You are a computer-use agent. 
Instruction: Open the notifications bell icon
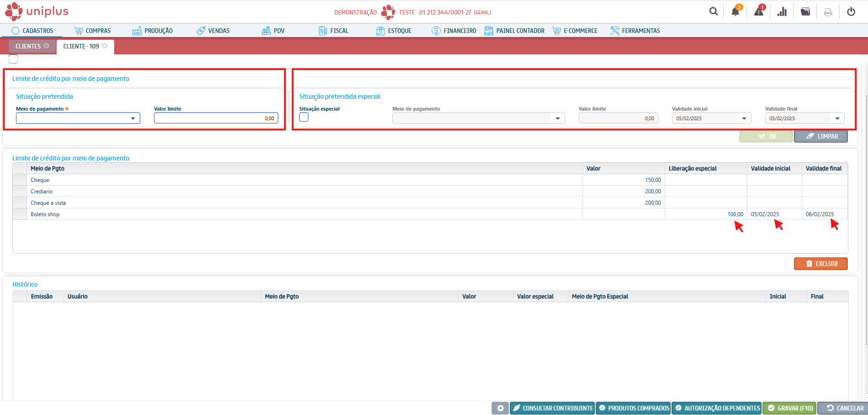[x=735, y=12]
